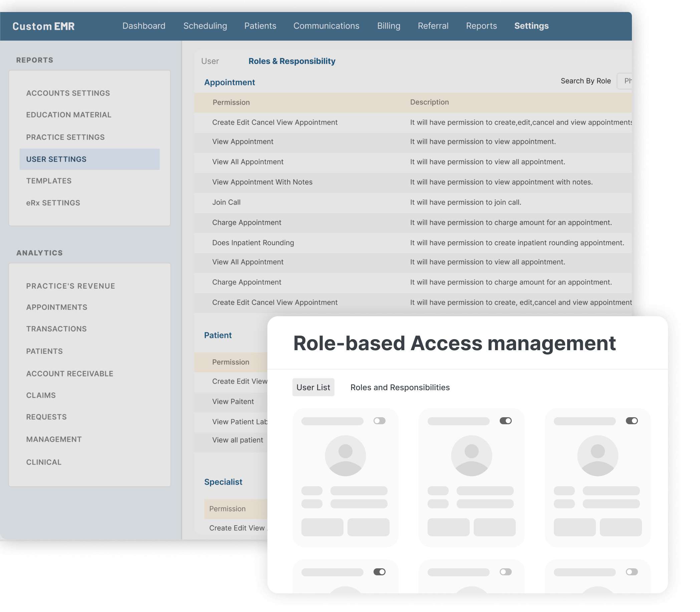Switch to the User tab
The width and height of the screenshot is (700, 612).
pos(210,61)
